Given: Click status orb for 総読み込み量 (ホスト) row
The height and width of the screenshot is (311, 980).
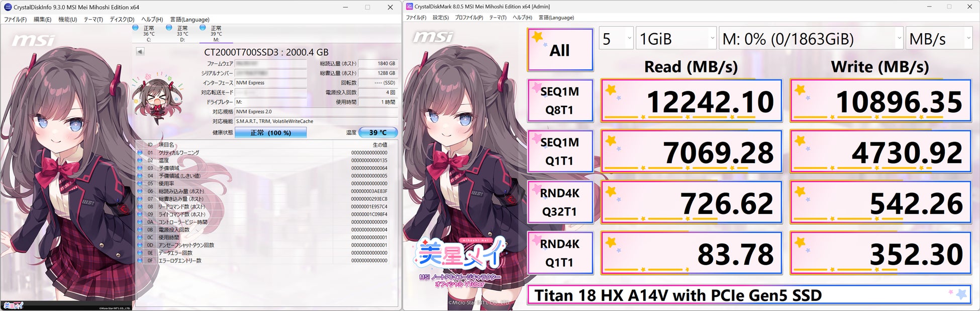Looking at the screenshot, I should tap(140, 191).
